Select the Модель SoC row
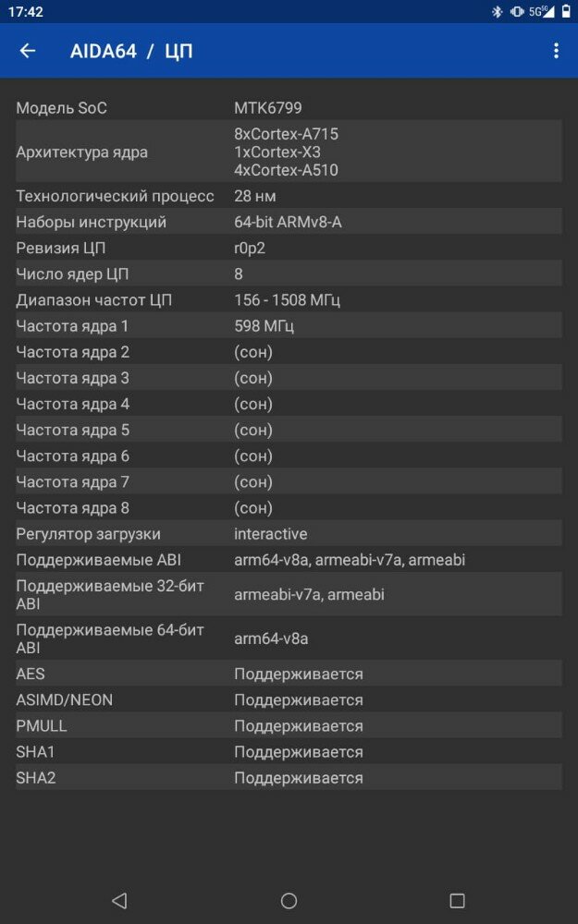Viewport: 578px width, 924px height. tap(289, 108)
